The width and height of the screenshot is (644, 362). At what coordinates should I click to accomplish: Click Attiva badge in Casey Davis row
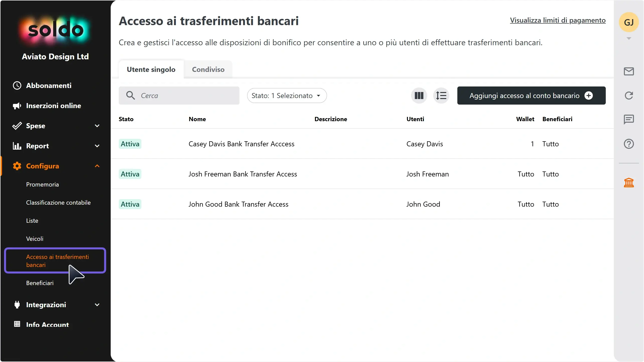[x=130, y=144]
